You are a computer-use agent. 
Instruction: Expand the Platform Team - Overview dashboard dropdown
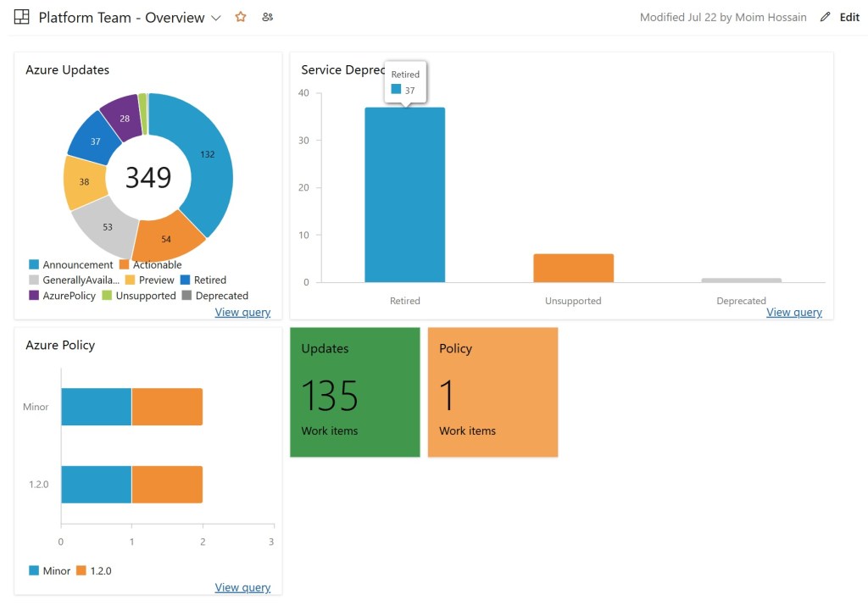coord(216,18)
